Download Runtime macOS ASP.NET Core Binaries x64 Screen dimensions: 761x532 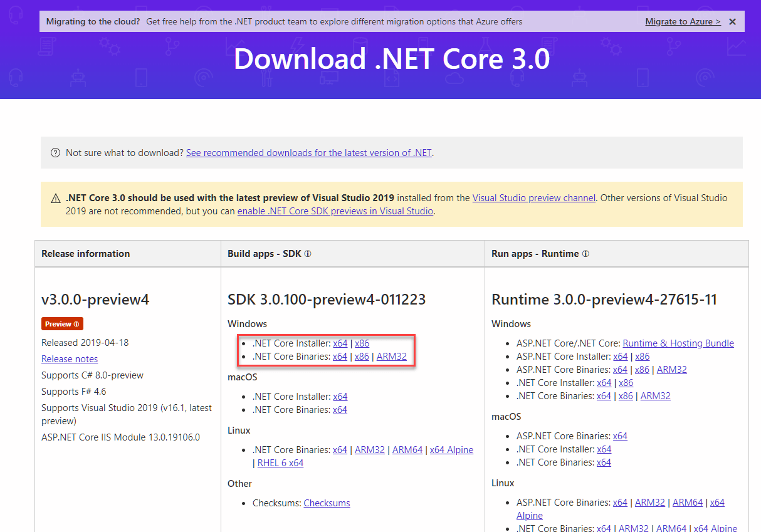(620, 436)
